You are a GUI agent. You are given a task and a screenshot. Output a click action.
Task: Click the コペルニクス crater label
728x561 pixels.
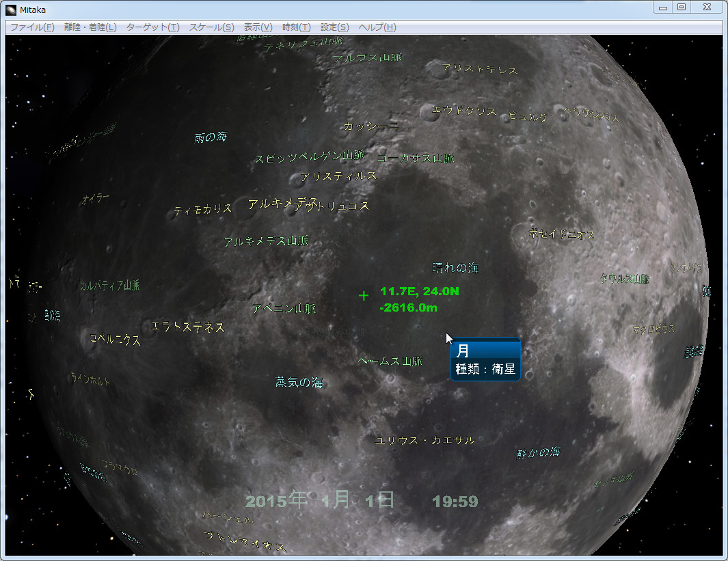[x=115, y=340]
